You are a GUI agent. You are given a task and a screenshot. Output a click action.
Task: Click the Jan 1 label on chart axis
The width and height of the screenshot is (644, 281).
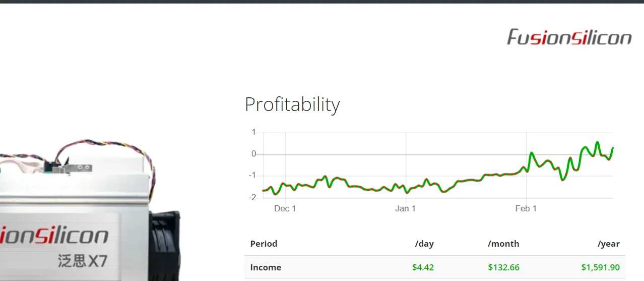click(405, 208)
